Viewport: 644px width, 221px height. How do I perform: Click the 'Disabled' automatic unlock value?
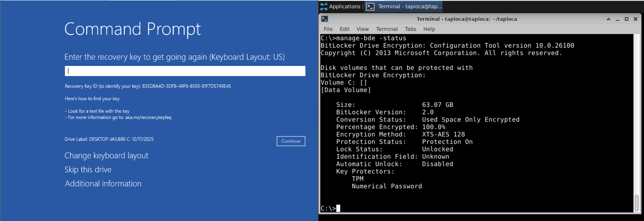(x=437, y=164)
